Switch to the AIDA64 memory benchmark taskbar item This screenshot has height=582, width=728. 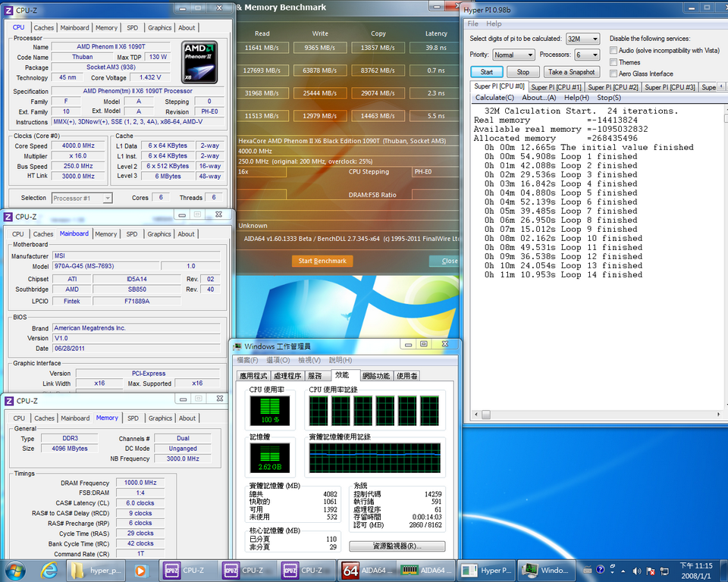pos(427,571)
